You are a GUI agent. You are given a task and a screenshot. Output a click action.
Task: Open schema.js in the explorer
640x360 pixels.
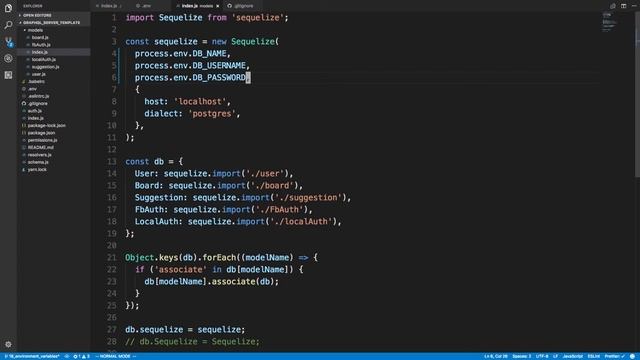pos(38,162)
